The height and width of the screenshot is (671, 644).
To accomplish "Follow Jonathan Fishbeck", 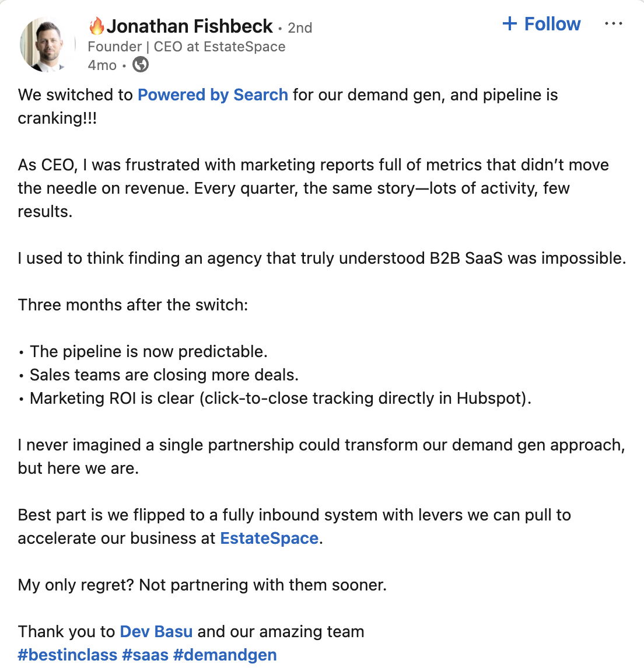I will [541, 23].
